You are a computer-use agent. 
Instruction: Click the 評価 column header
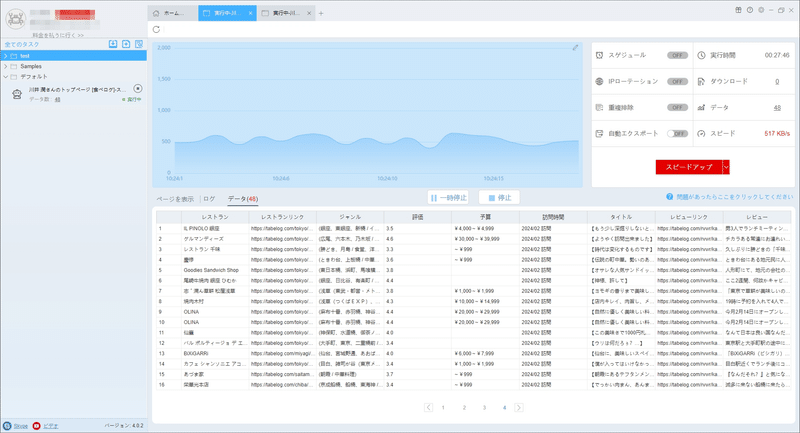(417, 217)
